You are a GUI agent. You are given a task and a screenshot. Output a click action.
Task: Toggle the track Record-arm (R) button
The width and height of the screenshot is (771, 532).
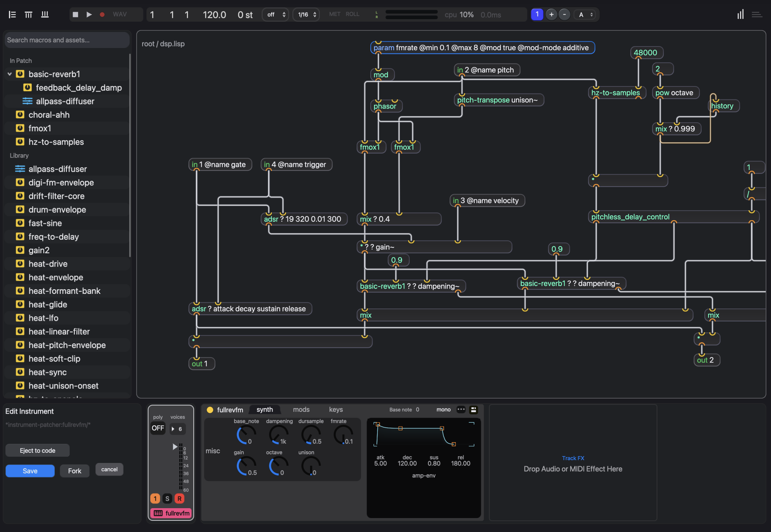179,499
